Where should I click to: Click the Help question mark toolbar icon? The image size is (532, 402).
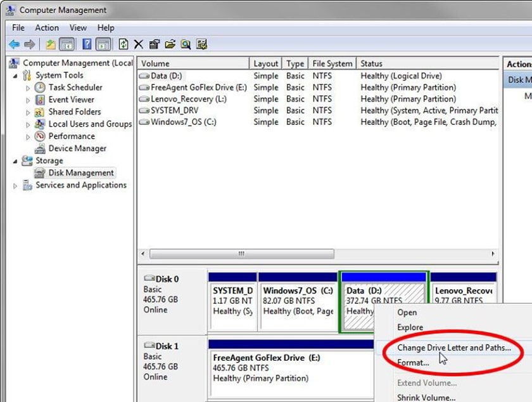coord(87,44)
